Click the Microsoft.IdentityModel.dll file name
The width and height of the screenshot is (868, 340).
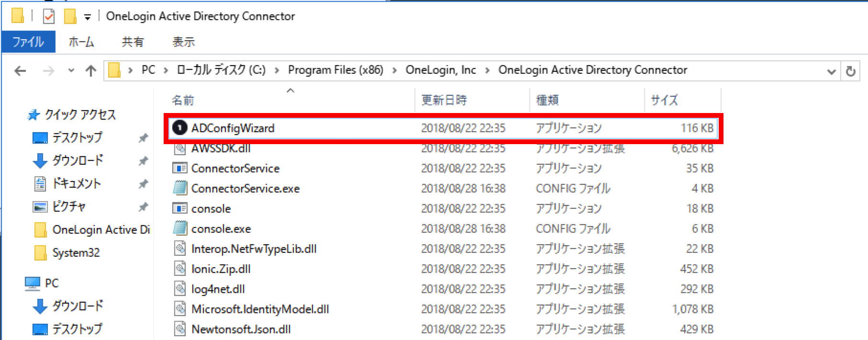[x=260, y=309]
